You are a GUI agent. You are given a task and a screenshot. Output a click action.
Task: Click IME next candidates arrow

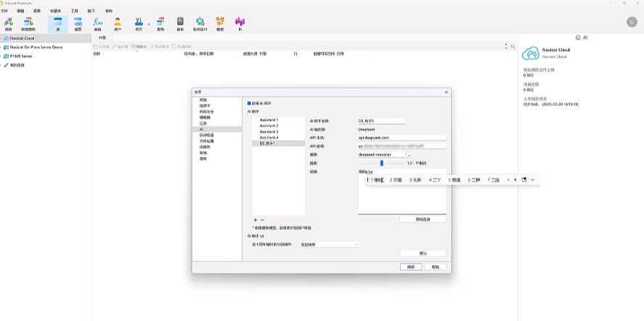click(515, 179)
